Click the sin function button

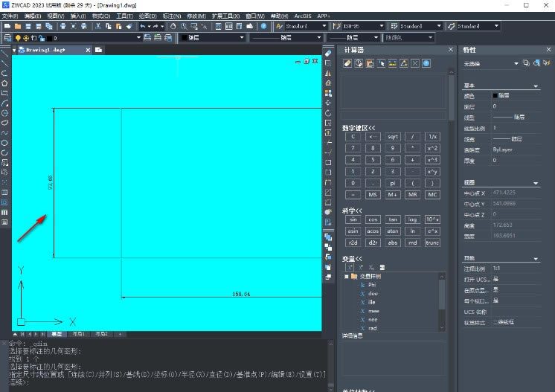353,219
